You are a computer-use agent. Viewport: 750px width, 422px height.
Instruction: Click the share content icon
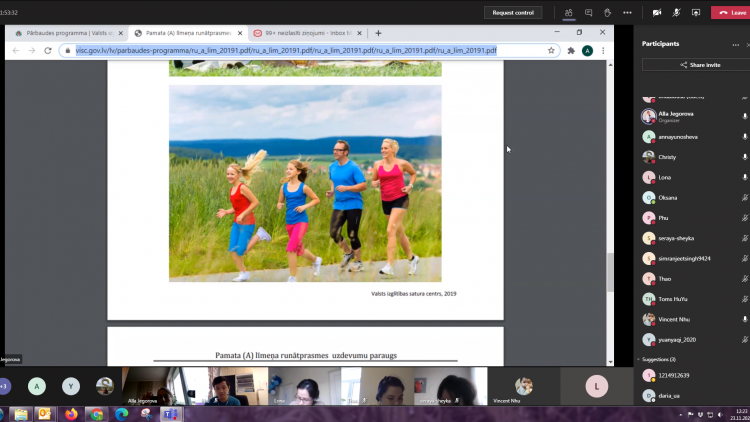pyautogui.click(x=694, y=12)
